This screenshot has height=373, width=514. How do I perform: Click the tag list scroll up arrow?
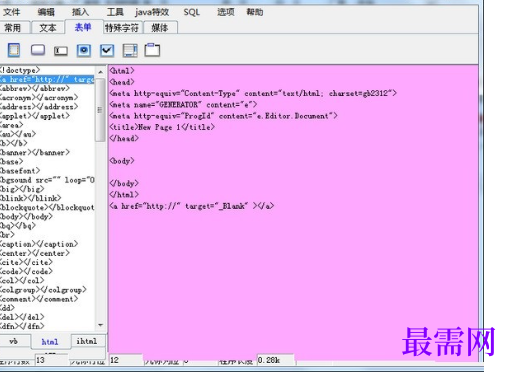click(100, 72)
